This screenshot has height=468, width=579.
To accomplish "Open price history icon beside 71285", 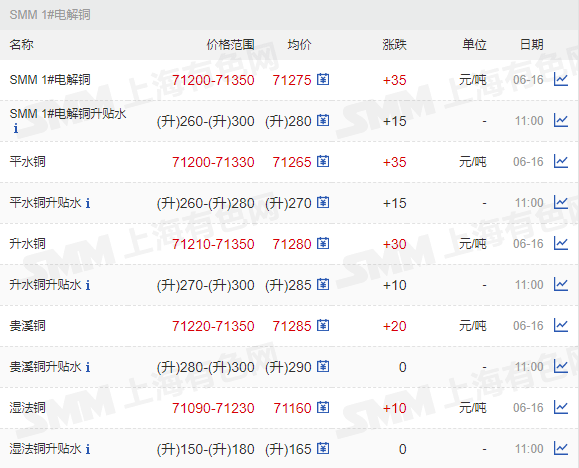I will click(x=323, y=325).
